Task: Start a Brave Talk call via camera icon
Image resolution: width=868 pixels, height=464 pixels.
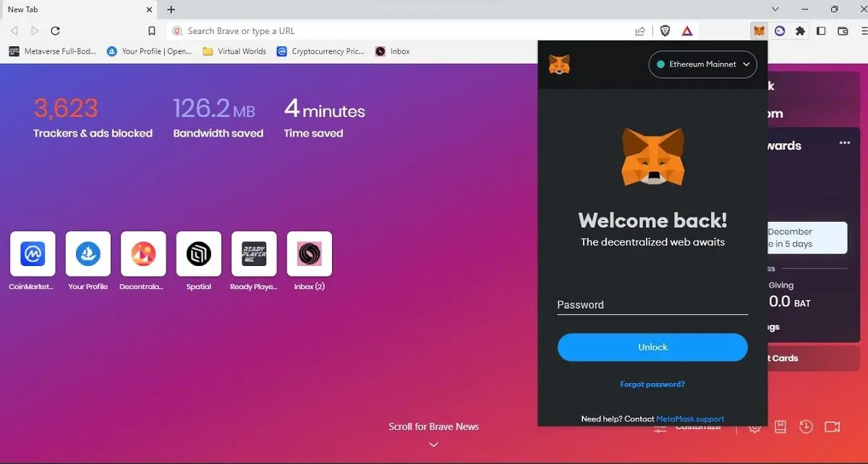Action: point(832,426)
